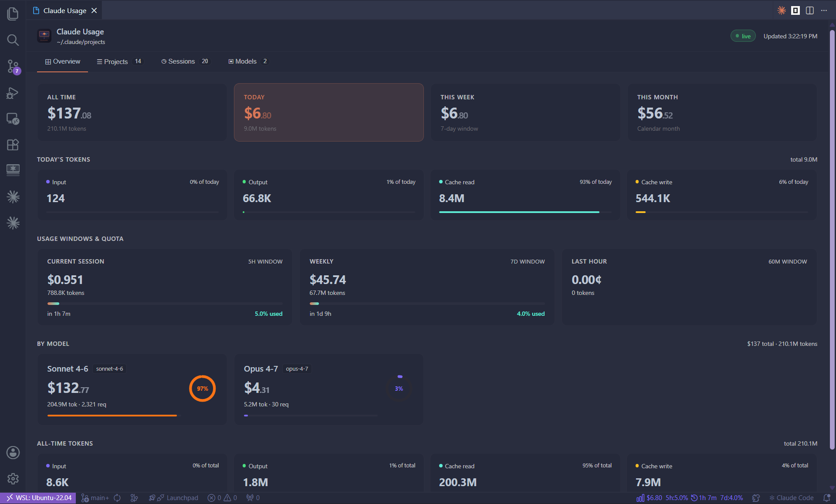This screenshot has width=836, height=504.
Task: Open the Run and Debug view
Action: 13,93
